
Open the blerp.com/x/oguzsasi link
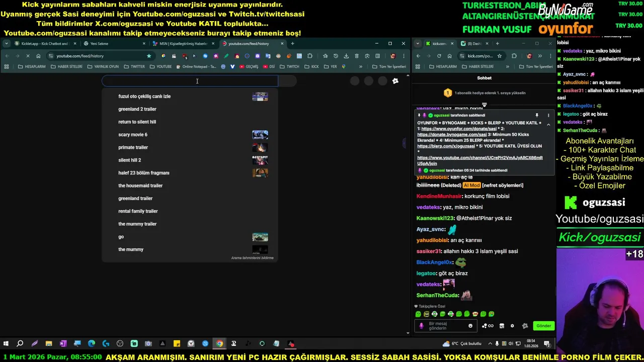[x=446, y=146]
